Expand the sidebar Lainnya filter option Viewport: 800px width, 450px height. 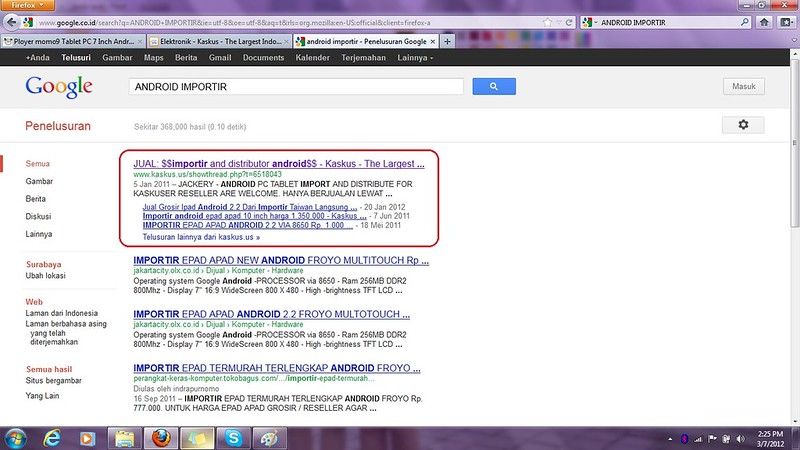point(39,234)
